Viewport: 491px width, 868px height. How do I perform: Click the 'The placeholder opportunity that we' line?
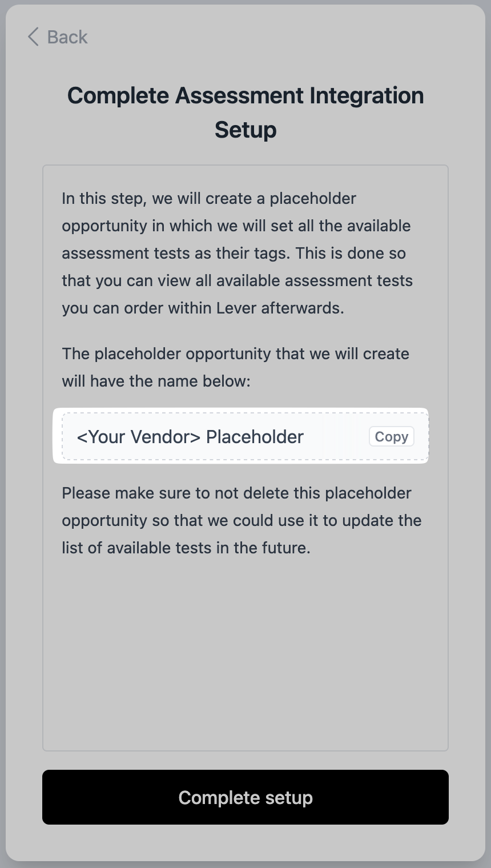tap(235, 353)
